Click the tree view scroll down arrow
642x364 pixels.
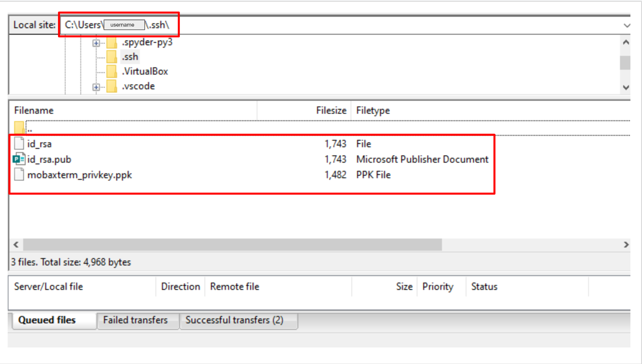click(626, 87)
